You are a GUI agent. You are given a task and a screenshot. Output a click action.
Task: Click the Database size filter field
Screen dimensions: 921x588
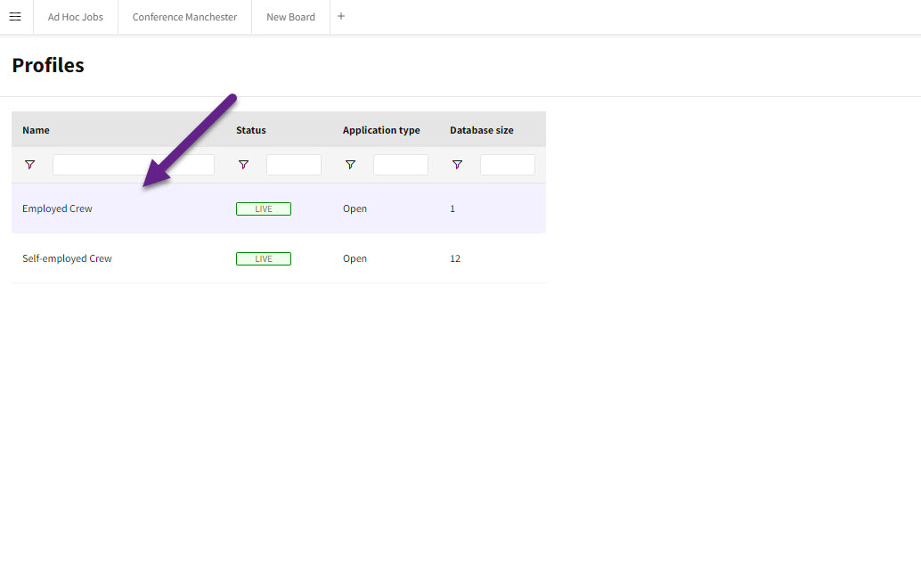coord(508,165)
